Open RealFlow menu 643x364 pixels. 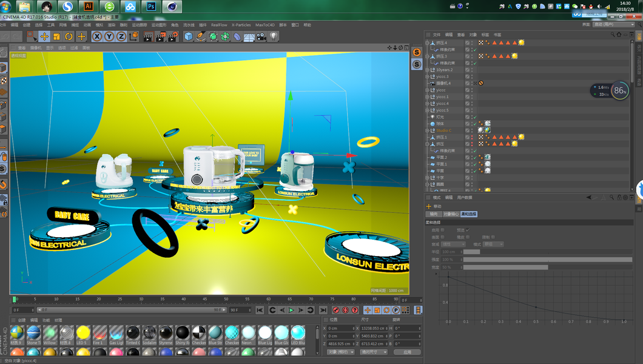coord(219,25)
